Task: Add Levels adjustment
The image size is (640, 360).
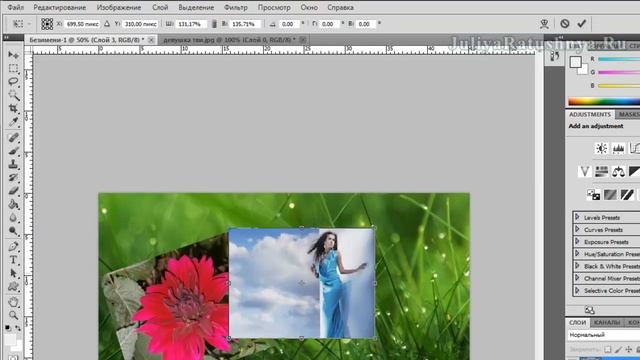Action: click(618, 148)
